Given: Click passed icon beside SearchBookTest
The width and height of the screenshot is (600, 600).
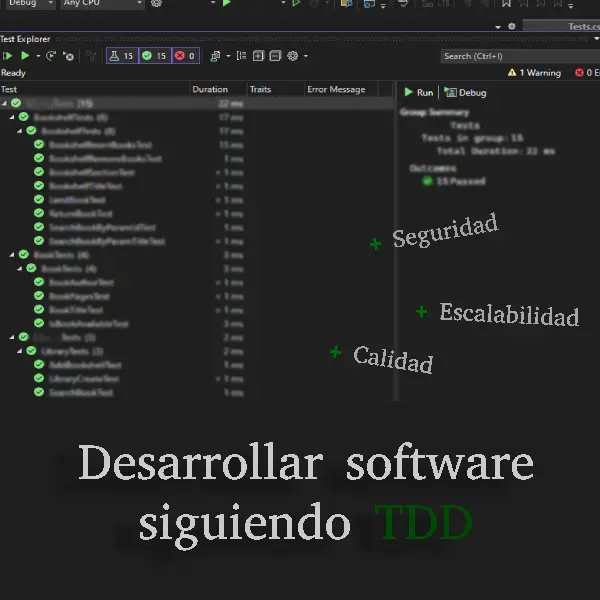Looking at the screenshot, I should tap(39, 392).
